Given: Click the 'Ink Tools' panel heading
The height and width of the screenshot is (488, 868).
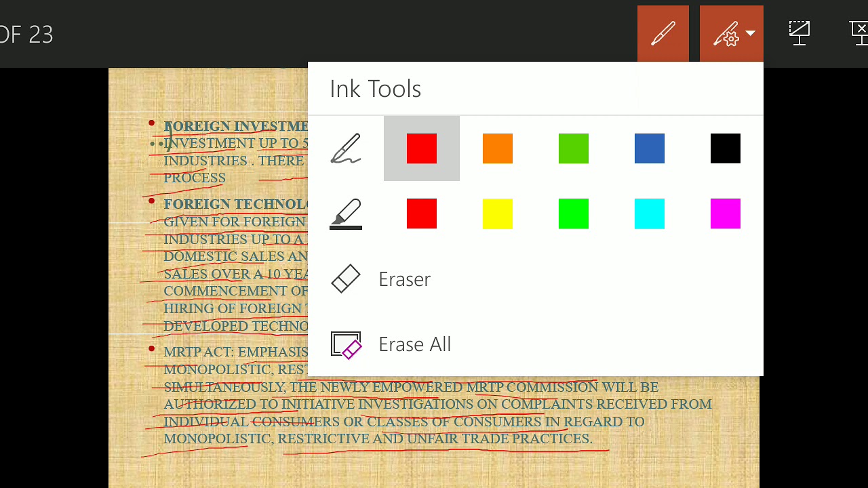Looking at the screenshot, I should tap(375, 89).
